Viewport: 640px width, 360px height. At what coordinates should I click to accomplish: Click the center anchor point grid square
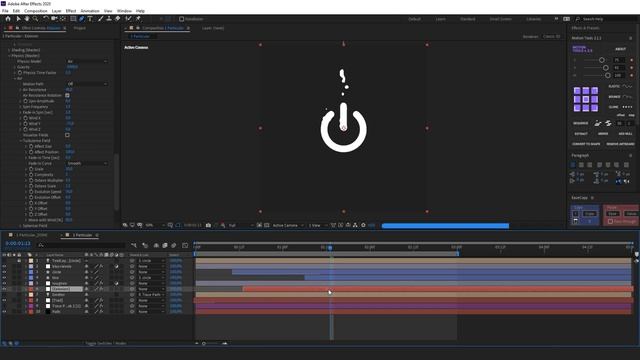point(586,99)
